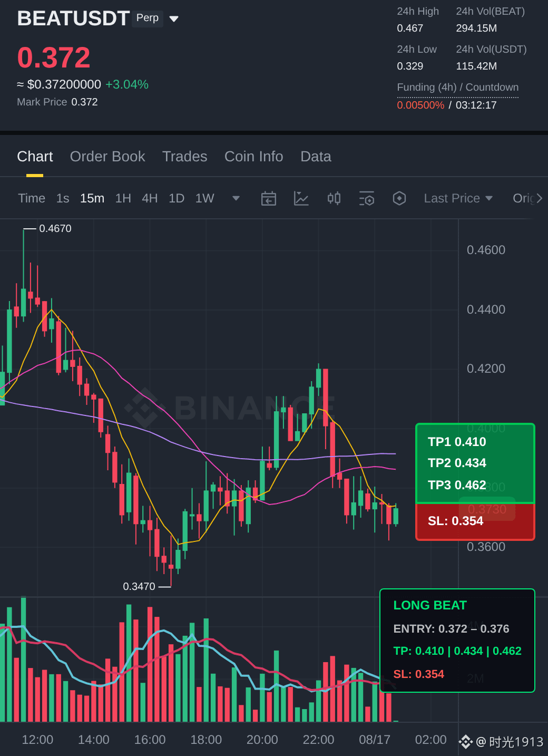Click the 22:00 time axis label
Image resolution: width=548 pixels, height=756 pixels.
318,740
